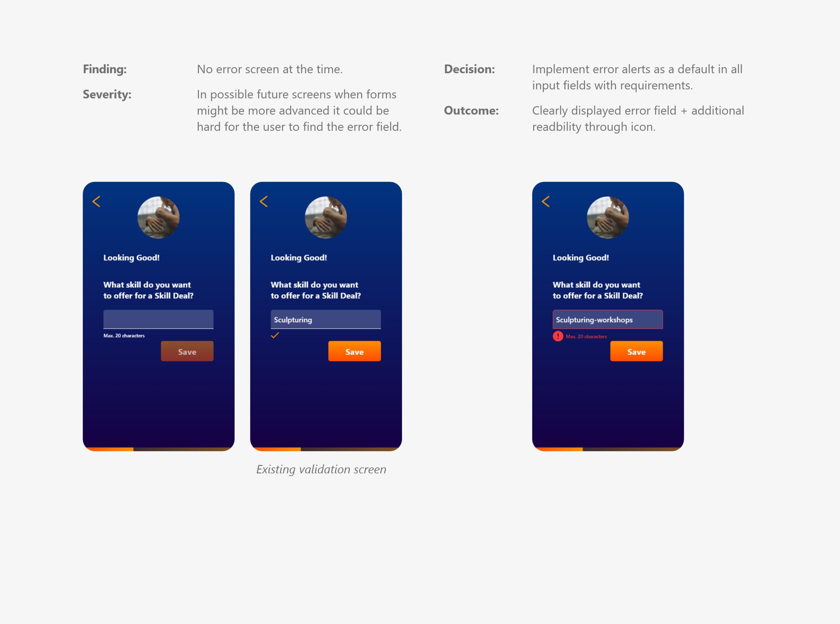Image resolution: width=840 pixels, height=624 pixels.
Task: Click the progress bar on the empty-field screen
Action: coord(158,449)
